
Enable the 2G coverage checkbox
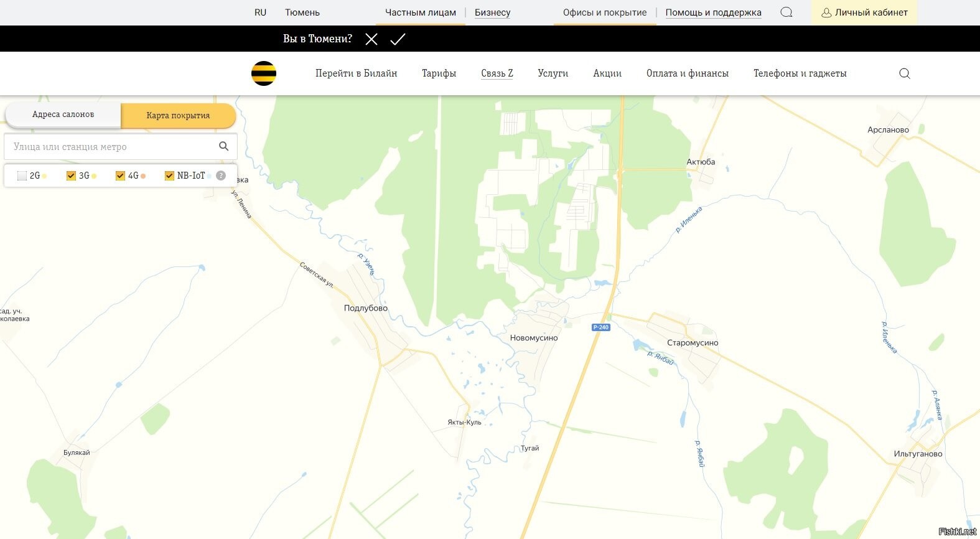click(22, 176)
